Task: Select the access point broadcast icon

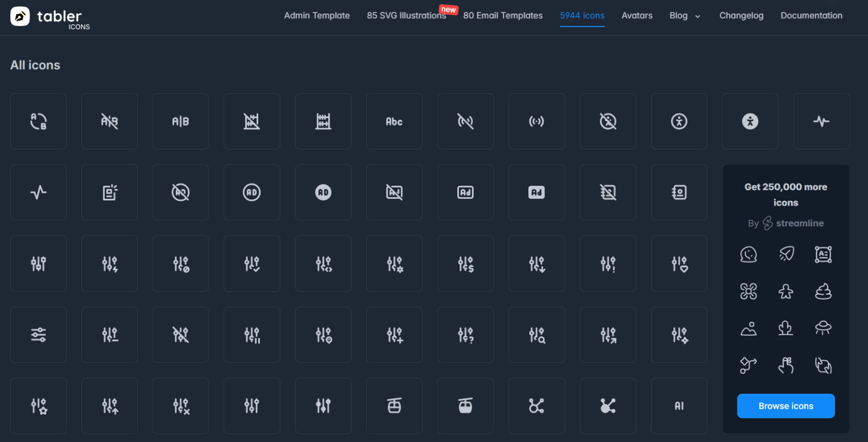Action: [x=537, y=121]
